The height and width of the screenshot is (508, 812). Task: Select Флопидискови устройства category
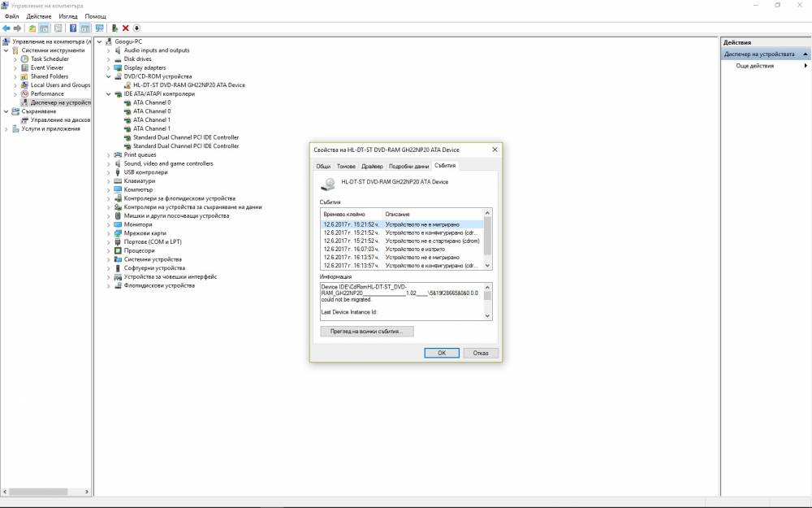point(159,285)
